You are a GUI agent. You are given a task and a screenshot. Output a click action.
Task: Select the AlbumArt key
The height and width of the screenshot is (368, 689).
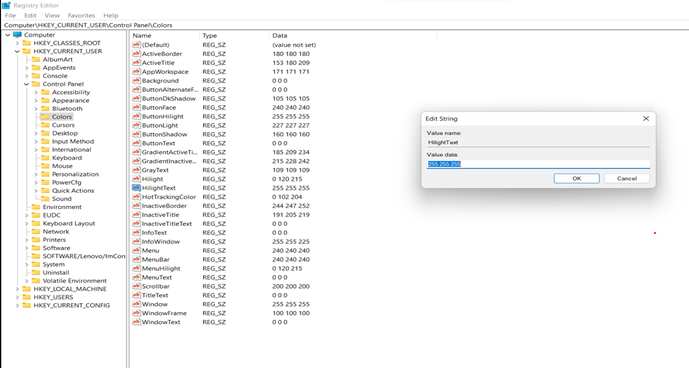click(x=58, y=59)
